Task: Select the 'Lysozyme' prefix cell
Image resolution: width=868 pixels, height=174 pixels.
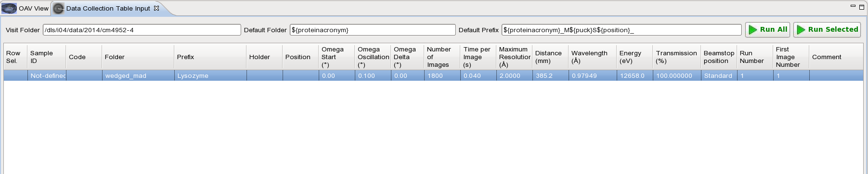Action: click(210, 75)
